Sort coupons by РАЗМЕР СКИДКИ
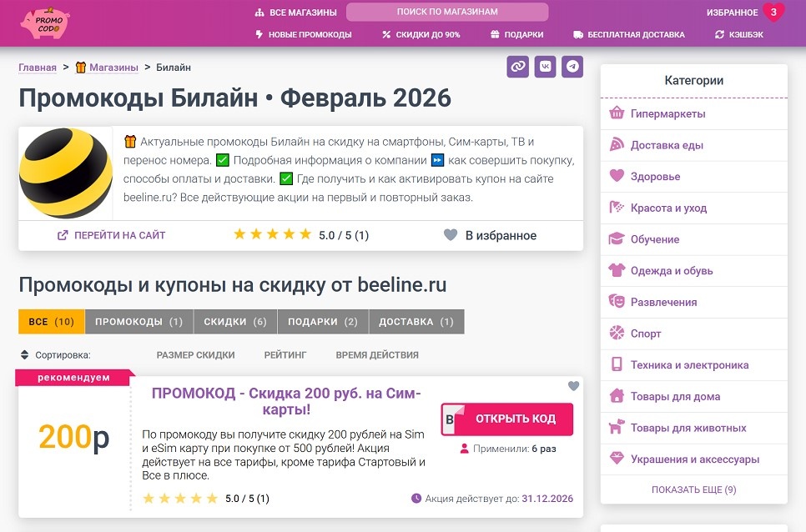 (x=195, y=355)
